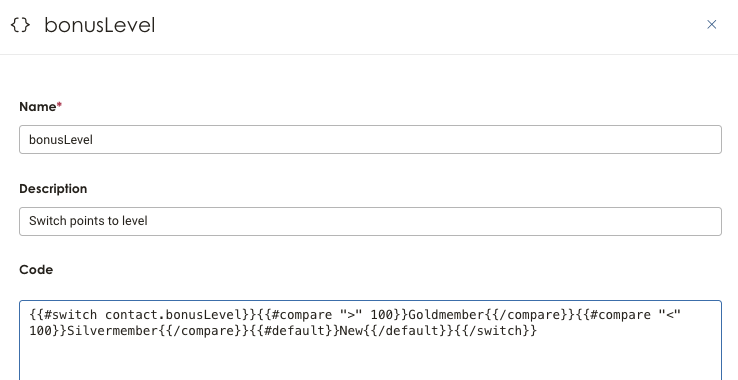
Task: Place cursor on Silvermember in the code
Action: [x=112, y=331]
